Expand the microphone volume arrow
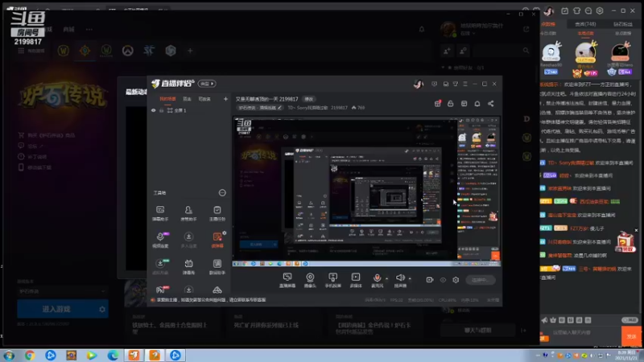644x362 pixels. pyautogui.click(x=386, y=278)
